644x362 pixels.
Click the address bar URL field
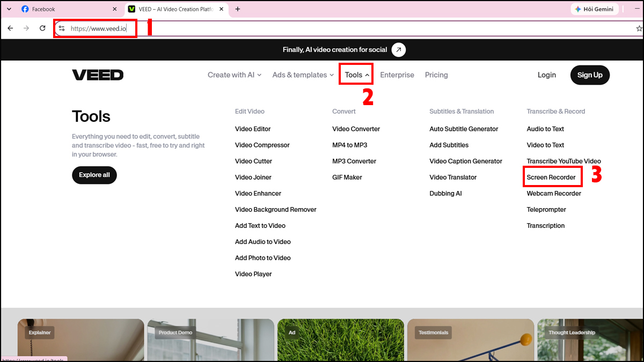point(343,28)
